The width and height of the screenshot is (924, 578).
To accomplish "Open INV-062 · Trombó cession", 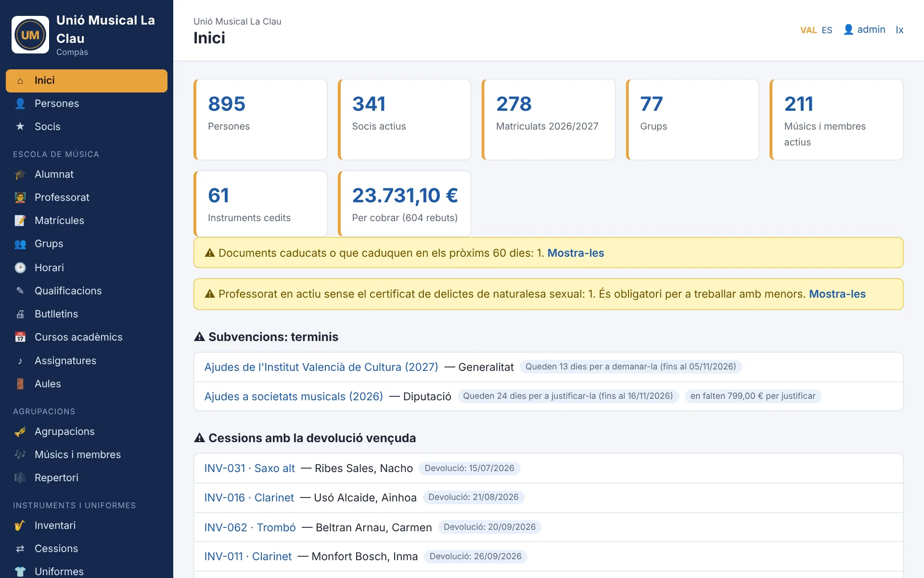I will 250,527.
